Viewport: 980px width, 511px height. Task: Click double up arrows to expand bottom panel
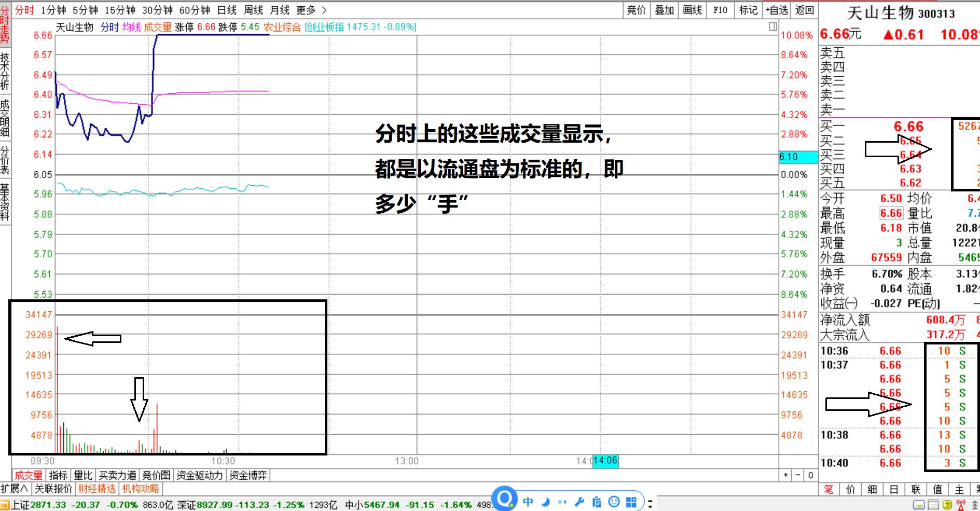[974, 504]
